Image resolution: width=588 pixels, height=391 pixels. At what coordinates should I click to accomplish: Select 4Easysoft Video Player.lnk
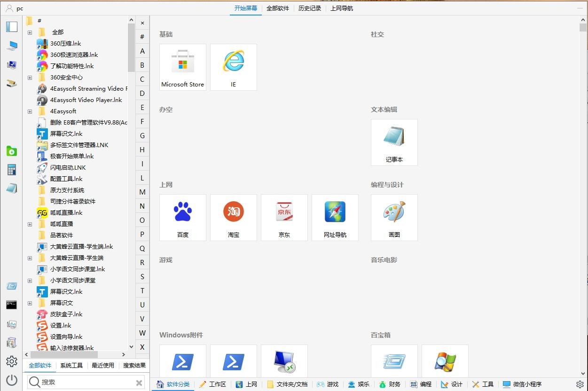pos(86,100)
